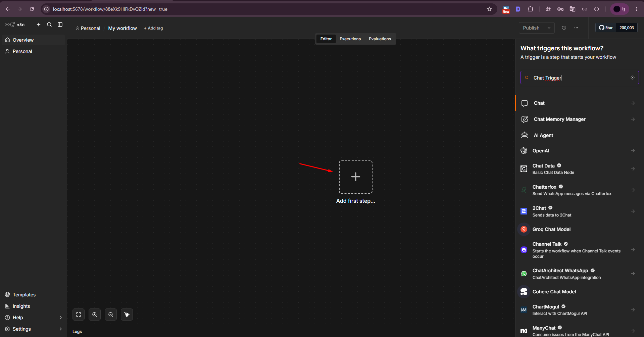The height and width of the screenshot is (337, 644).
Task: Select the Groq Chat Model icon
Action: 524,229
